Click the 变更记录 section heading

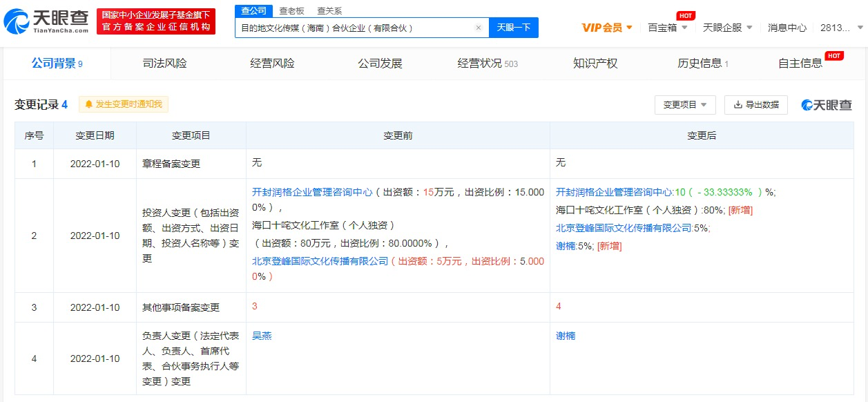coord(41,105)
